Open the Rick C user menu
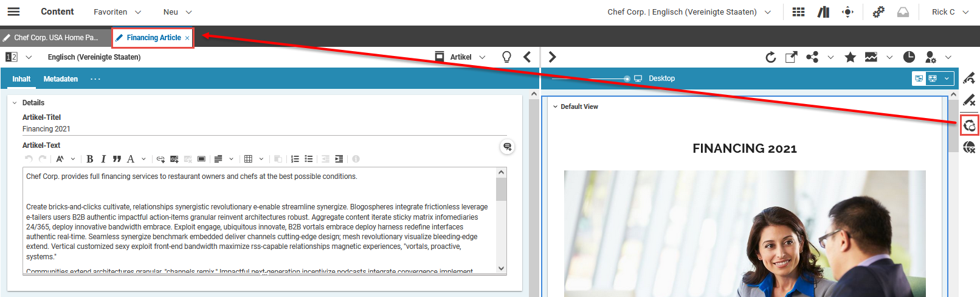Screen dimensions: 980x297 click(x=950, y=12)
